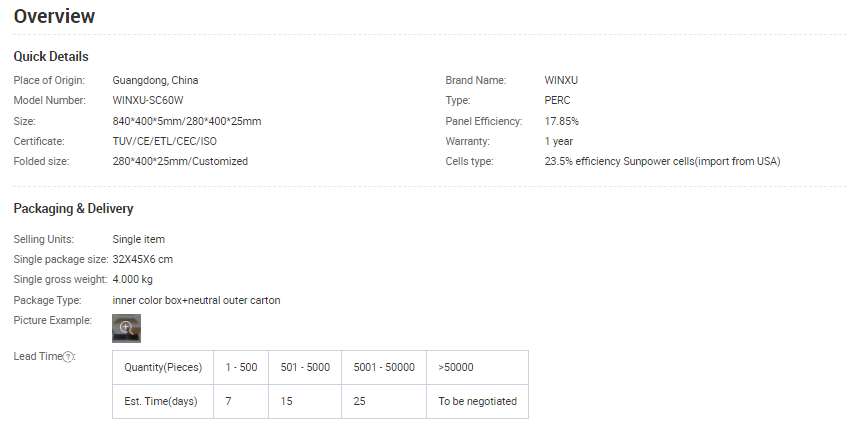
Task: Click the 5001 - 50000 quantity cell
Action: pyautogui.click(x=384, y=367)
